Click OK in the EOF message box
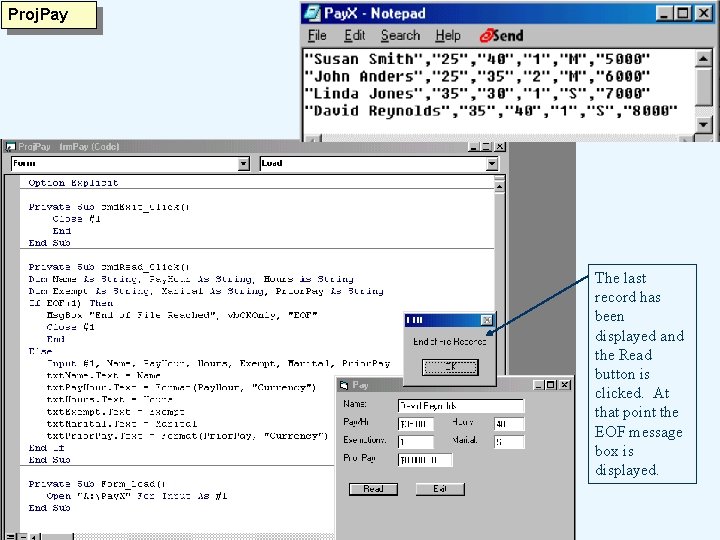Image resolution: width=720 pixels, height=540 pixels. click(450, 367)
